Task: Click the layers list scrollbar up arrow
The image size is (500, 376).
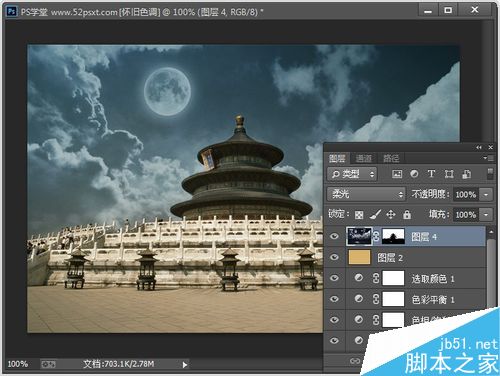Action: pyautogui.click(x=490, y=231)
